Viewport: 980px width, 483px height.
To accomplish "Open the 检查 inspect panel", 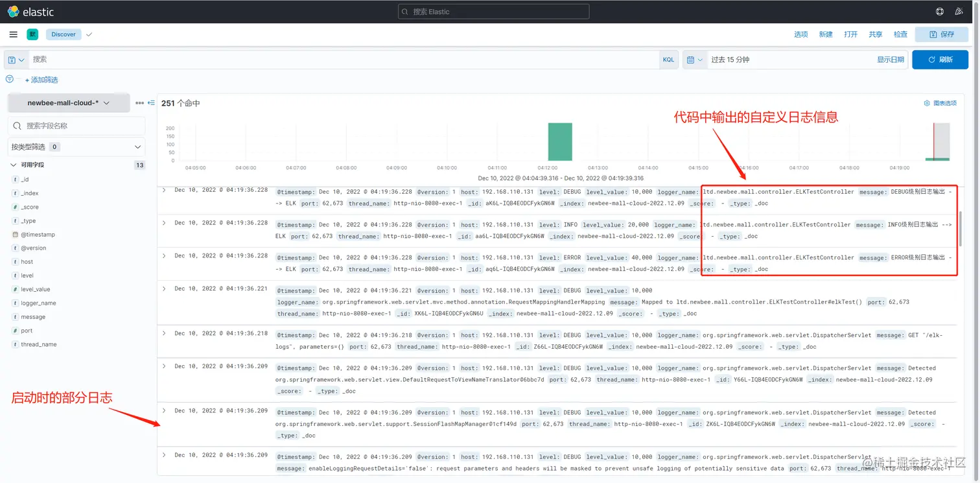I will click(x=901, y=34).
